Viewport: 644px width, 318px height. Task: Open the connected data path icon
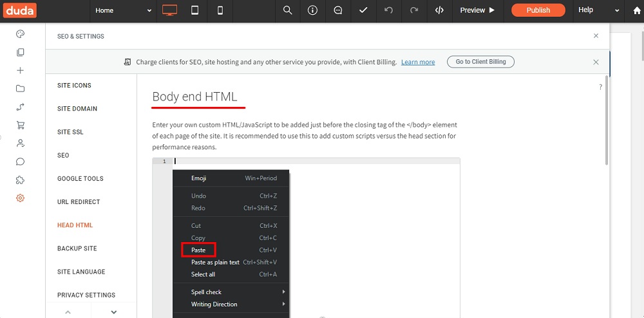click(20, 107)
